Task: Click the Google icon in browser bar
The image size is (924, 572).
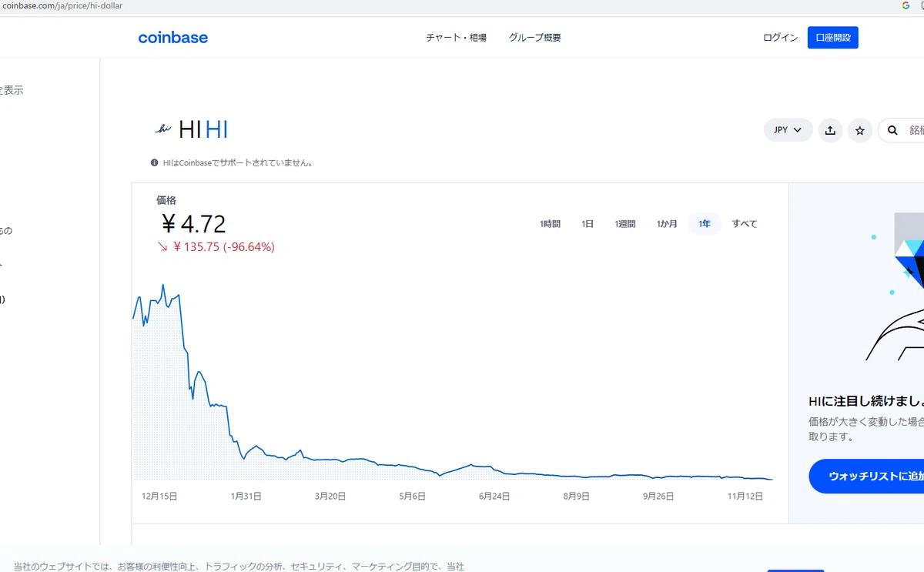Action: point(906,5)
